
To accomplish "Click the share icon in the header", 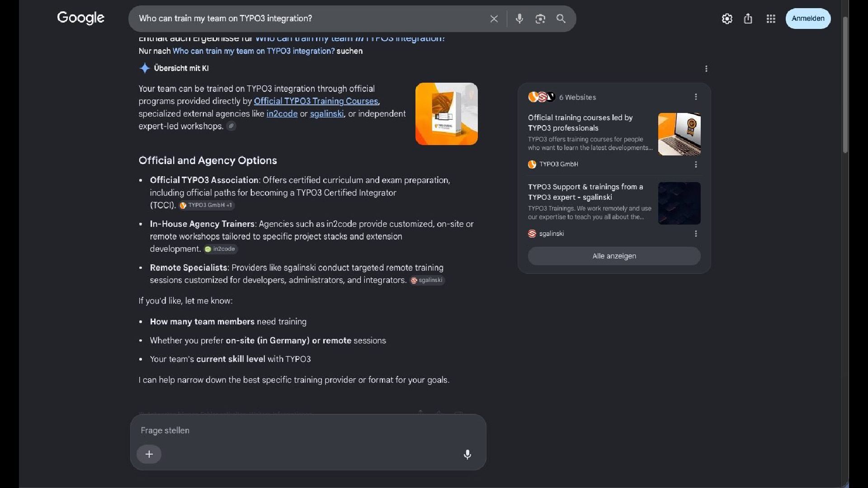I will click(x=748, y=19).
